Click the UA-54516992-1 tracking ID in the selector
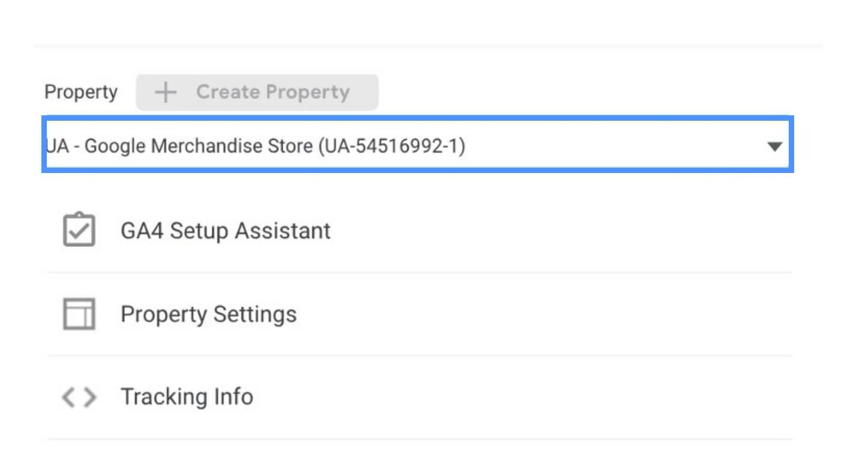Viewport: 868px width, 474px height. click(x=391, y=146)
